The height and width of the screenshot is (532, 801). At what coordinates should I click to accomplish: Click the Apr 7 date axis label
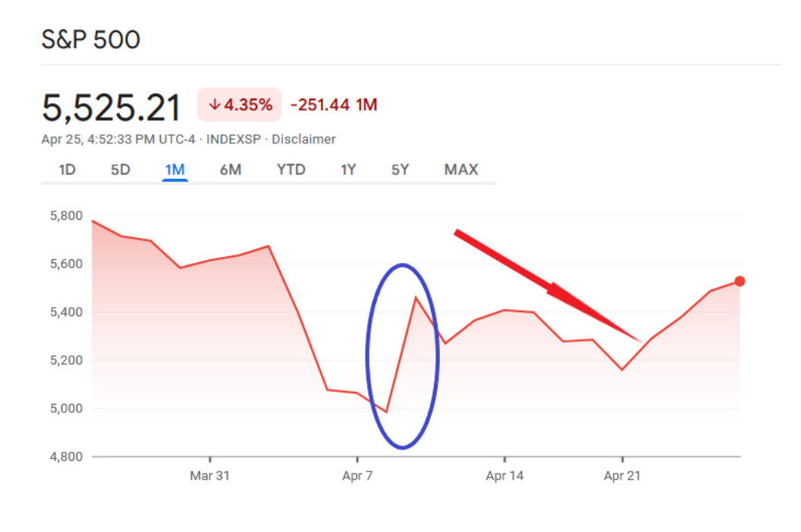click(357, 476)
